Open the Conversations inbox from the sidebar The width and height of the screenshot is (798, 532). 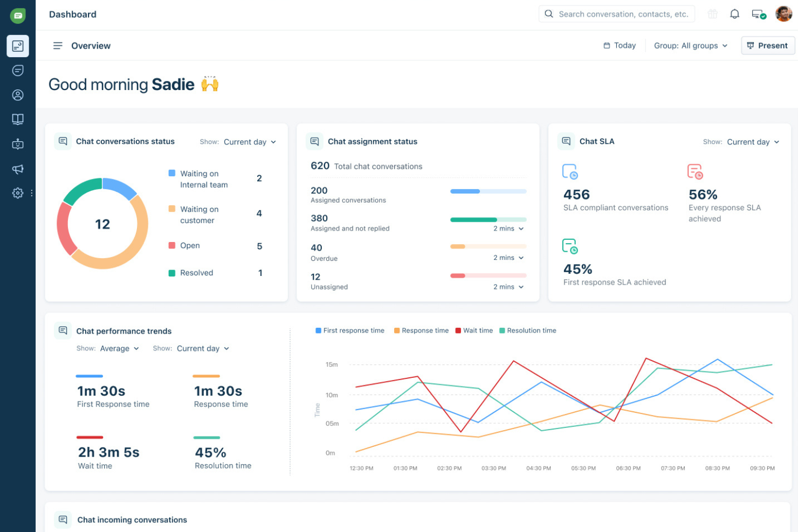(x=18, y=70)
